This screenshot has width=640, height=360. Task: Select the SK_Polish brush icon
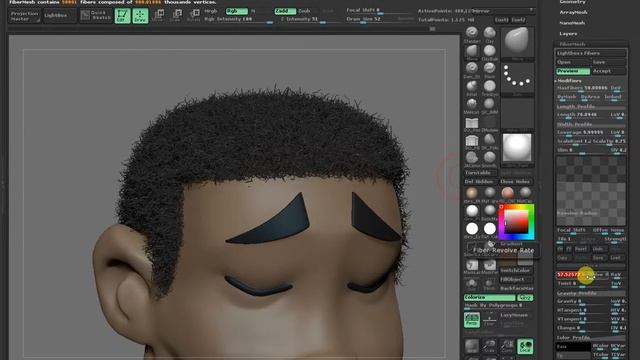(x=489, y=142)
